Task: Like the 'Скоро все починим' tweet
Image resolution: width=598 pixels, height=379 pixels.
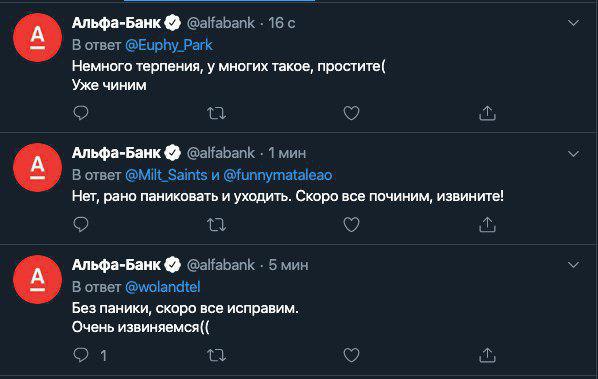Action: [x=351, y=225]
